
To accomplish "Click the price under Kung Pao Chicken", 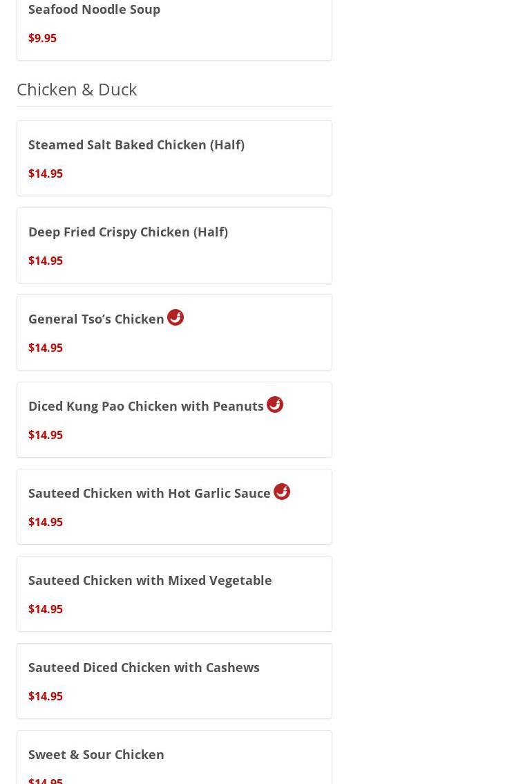I will pos(46,435).
